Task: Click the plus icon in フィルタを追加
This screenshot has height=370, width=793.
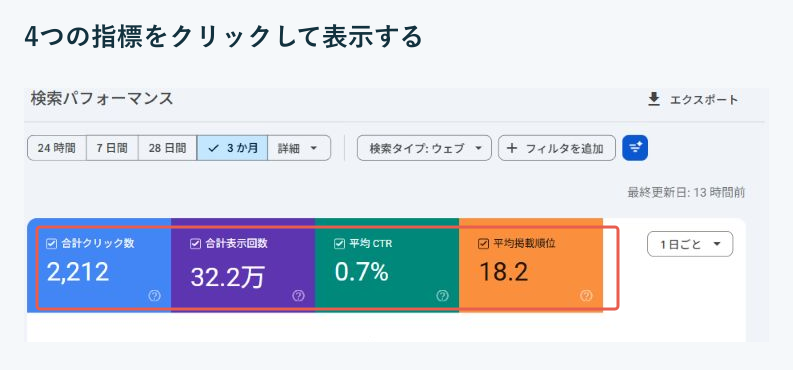Action: 512,148
